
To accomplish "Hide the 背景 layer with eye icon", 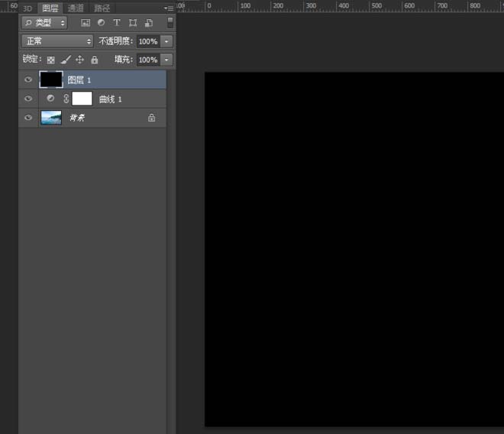I will click(x=28, y=118).
